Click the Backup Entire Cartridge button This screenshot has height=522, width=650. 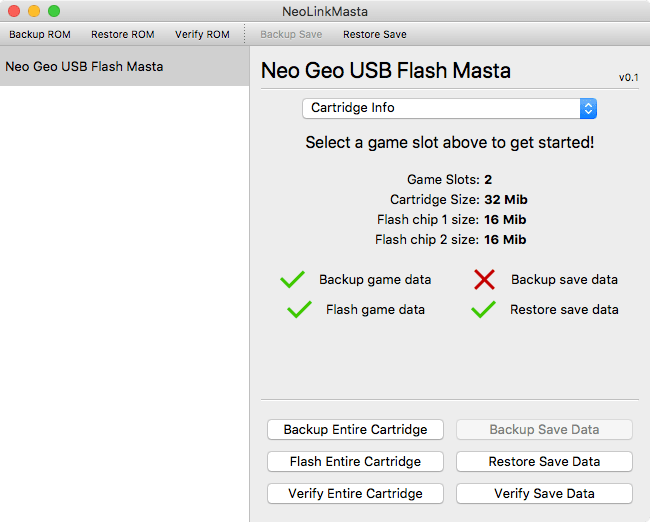(355, 430)
